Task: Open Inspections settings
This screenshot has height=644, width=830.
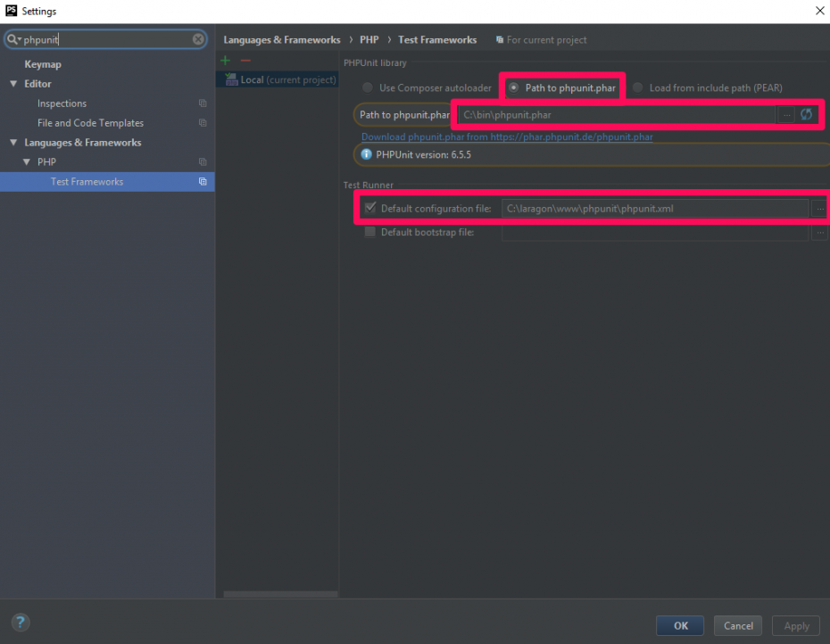Action: pyautogui.click(x=62, y=103)
